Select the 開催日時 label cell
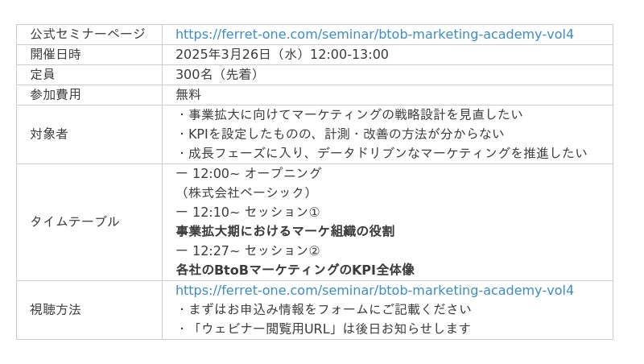This screenshot has height=364, width=644. tap(89, 55)
